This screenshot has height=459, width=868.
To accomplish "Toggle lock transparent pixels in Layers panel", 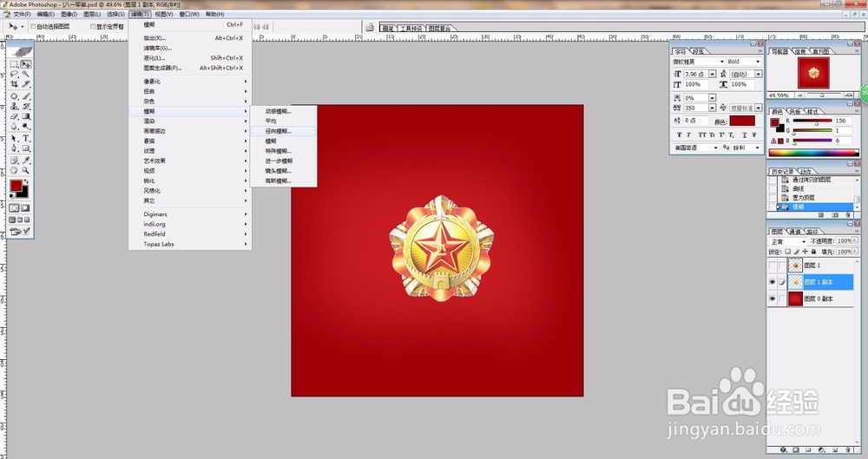I will [x=788, y=252].
